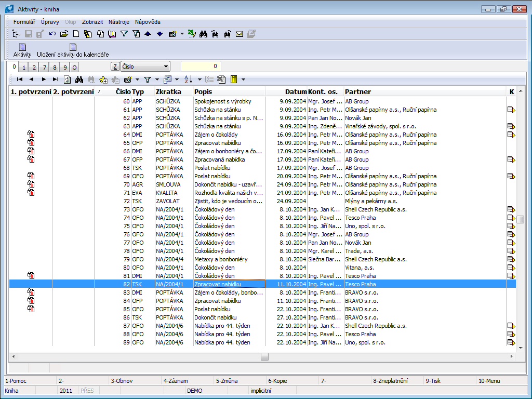The width and height of the screenshot is (532, 399).
Task: Toggle the Z button beside Číslo field
Action: pyautogui.click(x=115, y=66)
